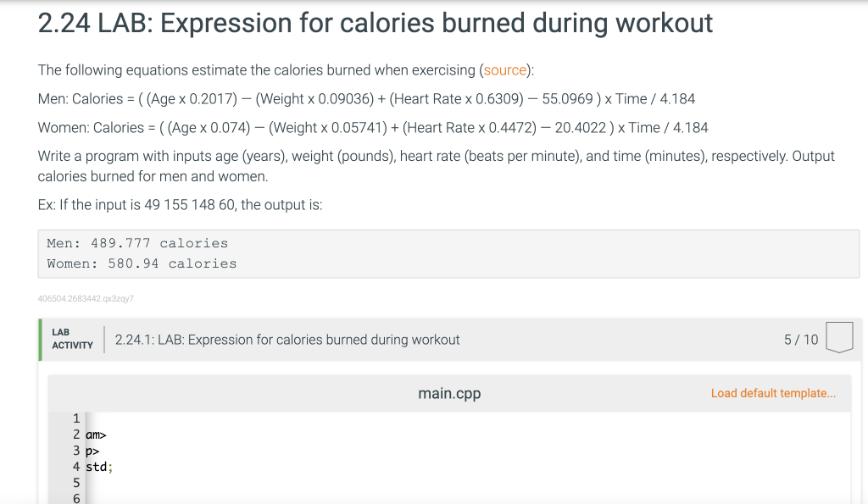Select the main.cpp tab label
Viewport: 868px width, 504px height.
coord(449,393)
